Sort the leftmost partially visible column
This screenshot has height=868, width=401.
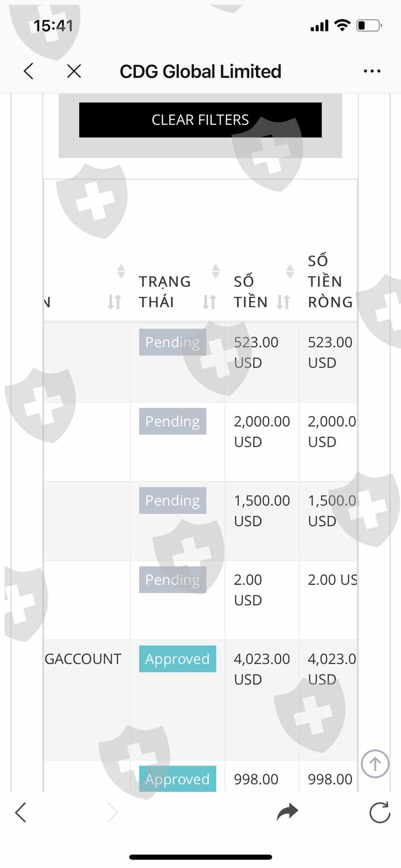[114, 302]
